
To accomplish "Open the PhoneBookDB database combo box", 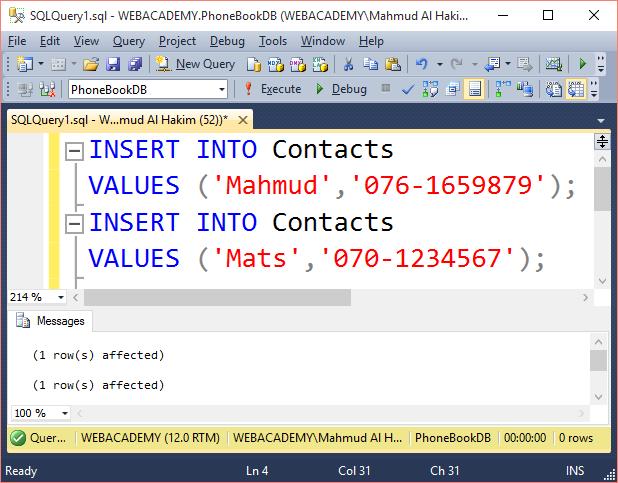I will click(x=148, y=90).
